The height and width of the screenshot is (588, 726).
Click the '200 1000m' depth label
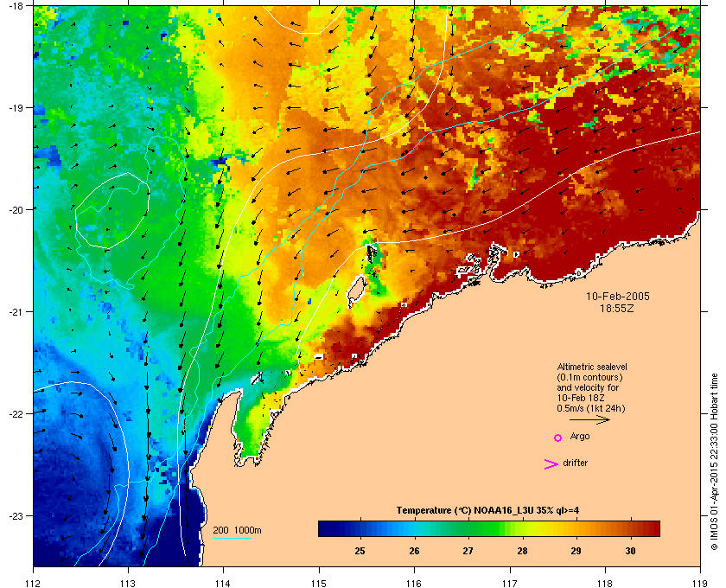pos(237,530)
